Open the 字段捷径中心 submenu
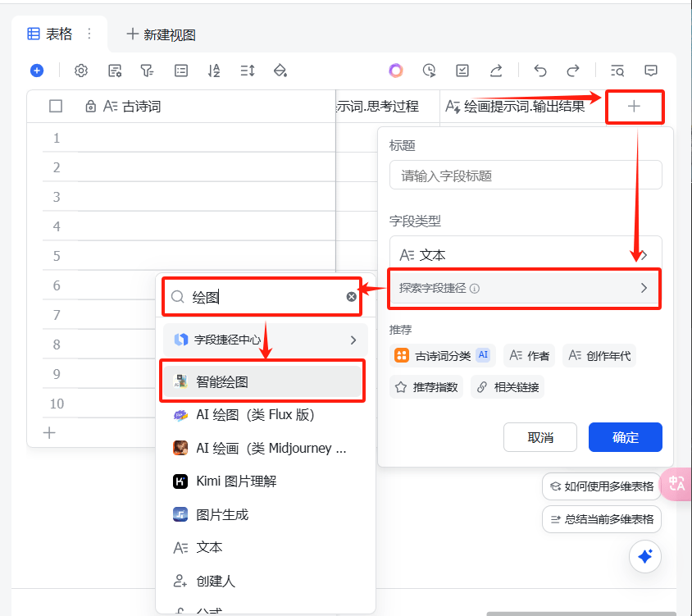 pos(265,340)
